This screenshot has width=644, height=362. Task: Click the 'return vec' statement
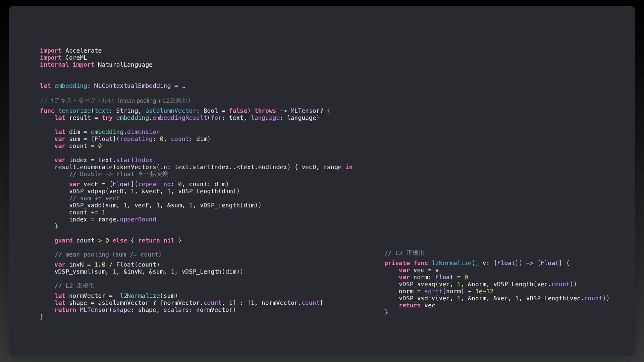(417, 305)
